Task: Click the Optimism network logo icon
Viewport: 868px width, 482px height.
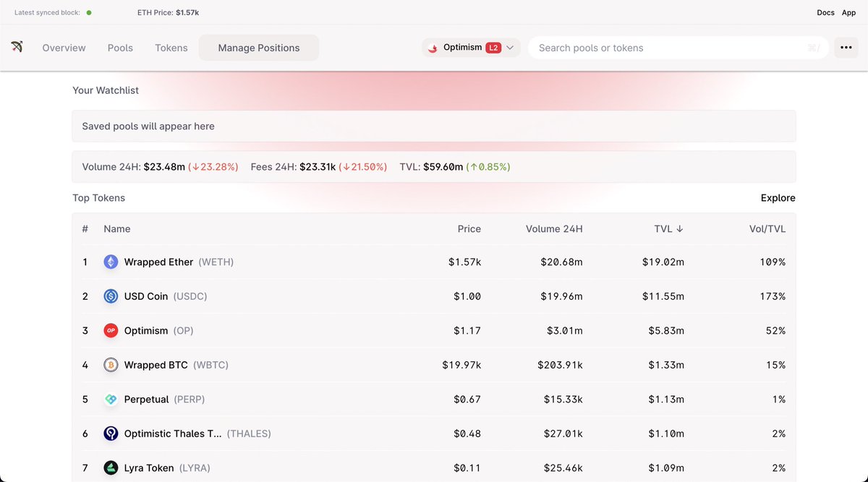Action: 433,48
